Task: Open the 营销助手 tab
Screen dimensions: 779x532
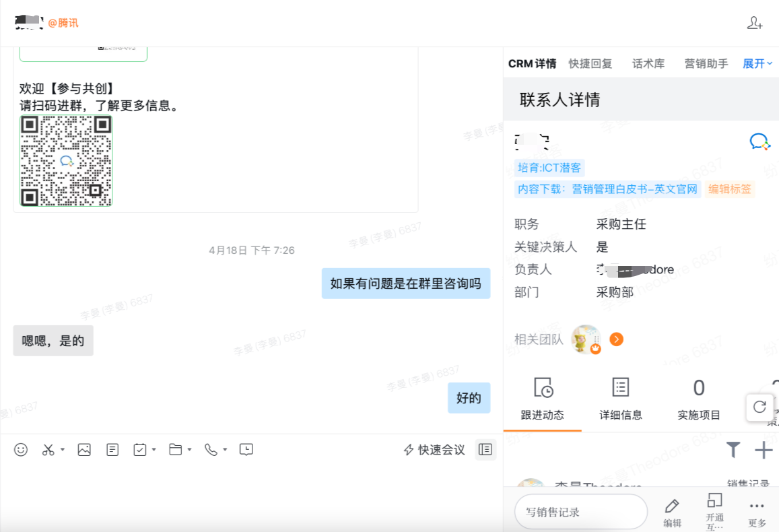Action: [x=706, y=63]
